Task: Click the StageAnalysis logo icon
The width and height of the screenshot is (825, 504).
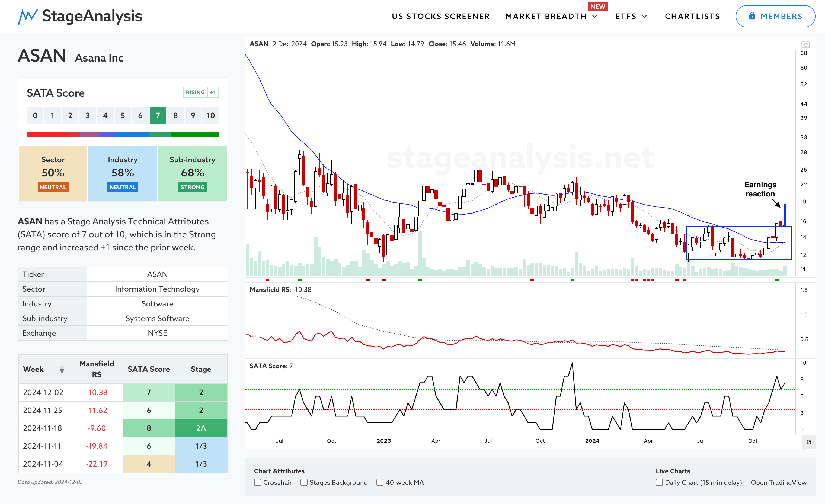Action: [28, 16]
